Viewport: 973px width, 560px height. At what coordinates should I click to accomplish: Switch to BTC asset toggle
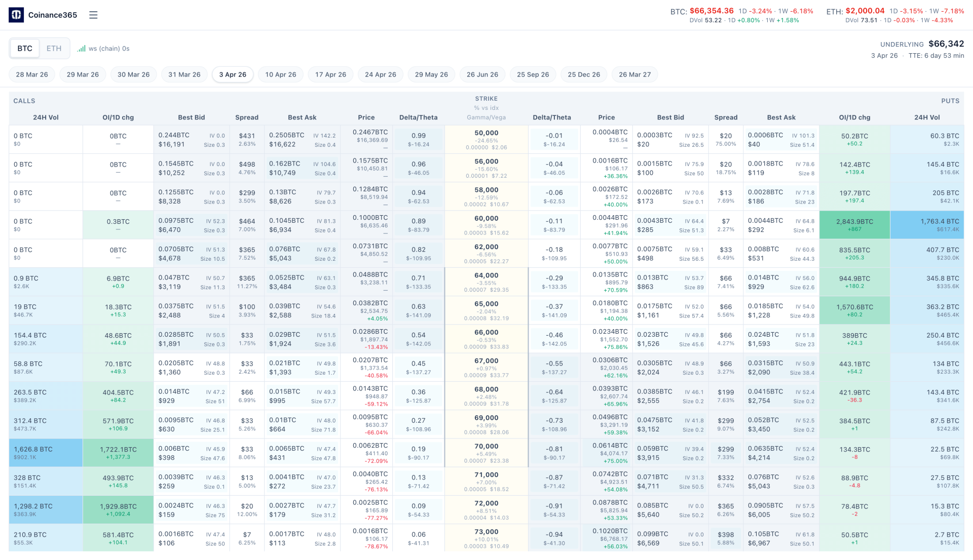pyautogui.click(x=25, y=49)
